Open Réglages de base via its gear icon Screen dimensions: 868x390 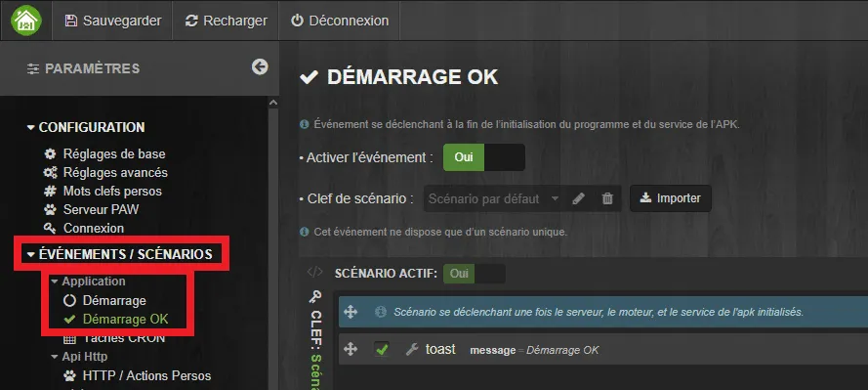51,153
